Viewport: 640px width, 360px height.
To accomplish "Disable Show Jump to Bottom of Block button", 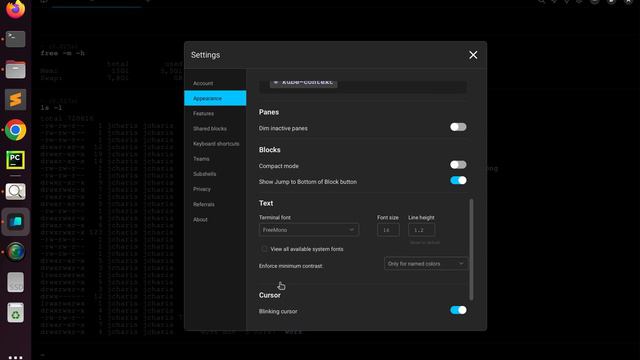I will [x=458, y=180].
